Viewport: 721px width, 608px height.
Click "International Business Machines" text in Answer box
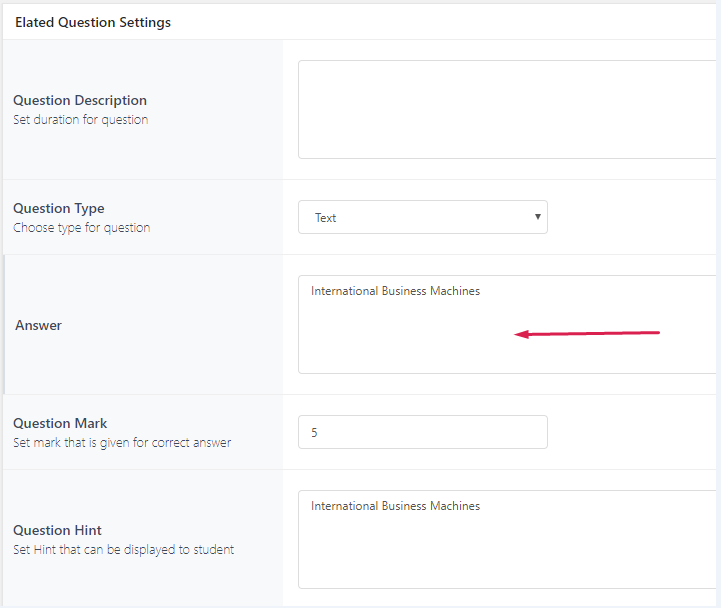coord(395,291)
